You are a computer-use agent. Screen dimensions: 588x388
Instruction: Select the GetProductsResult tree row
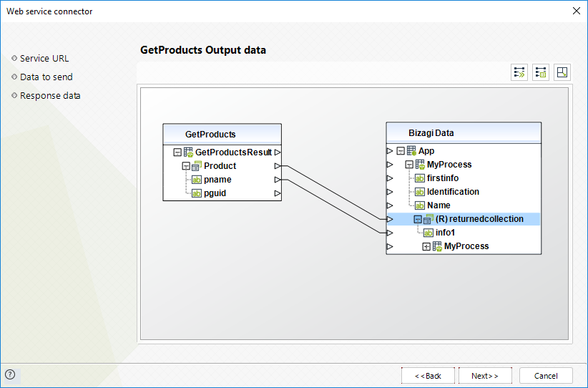point(222,152)
